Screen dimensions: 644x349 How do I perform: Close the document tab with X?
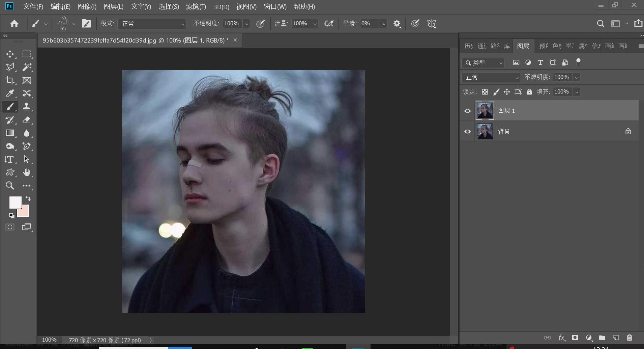click(235, 40)
